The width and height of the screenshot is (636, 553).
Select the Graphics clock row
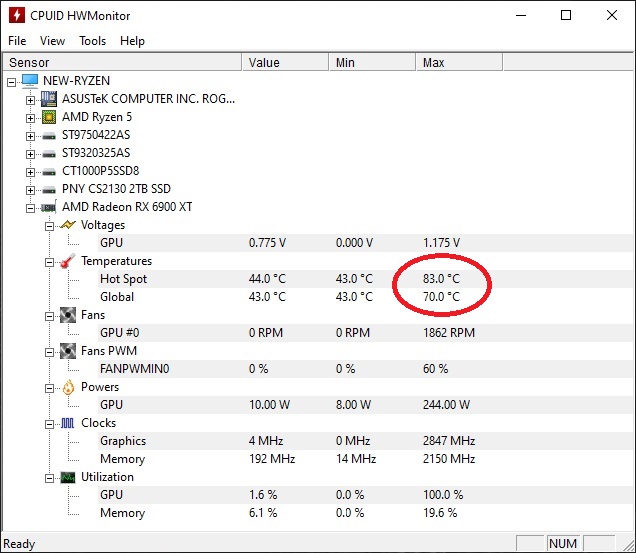tap(365, 441)
